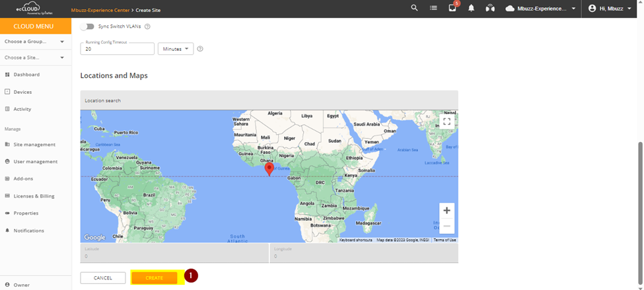Click the user avatar icon

(592, 8)
